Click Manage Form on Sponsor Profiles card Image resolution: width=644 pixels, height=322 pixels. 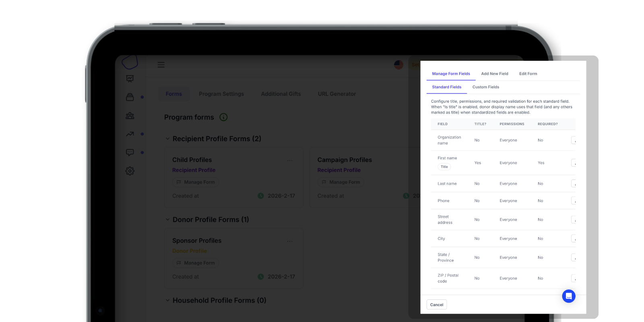point(196,263)
